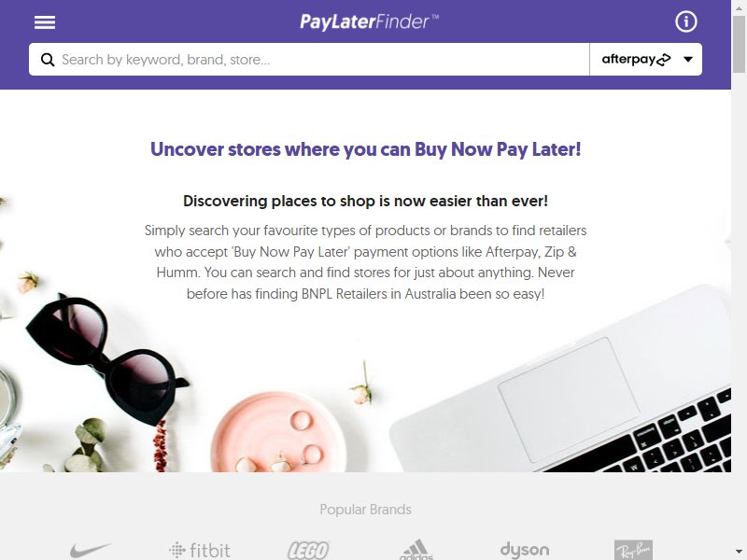Click the Uncover stores Buy Now Pay Later headline

[x=365, y=149]
